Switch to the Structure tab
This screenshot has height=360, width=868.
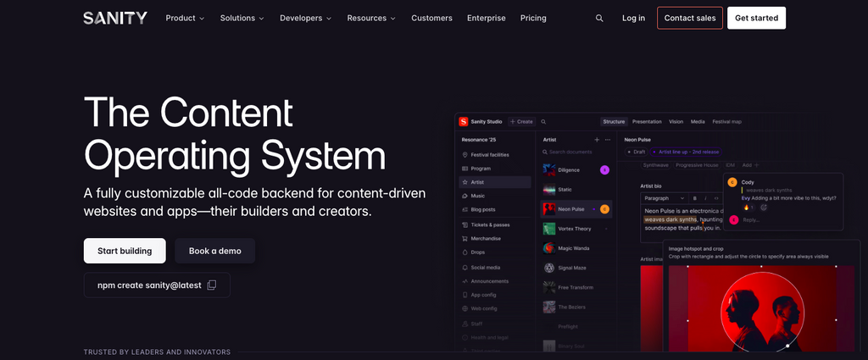(614, 122)
